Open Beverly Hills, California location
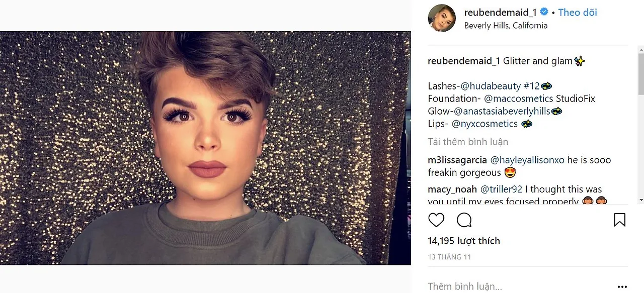Image resolution: width=644 pixels, height=293 pixels. click(506, 26)
